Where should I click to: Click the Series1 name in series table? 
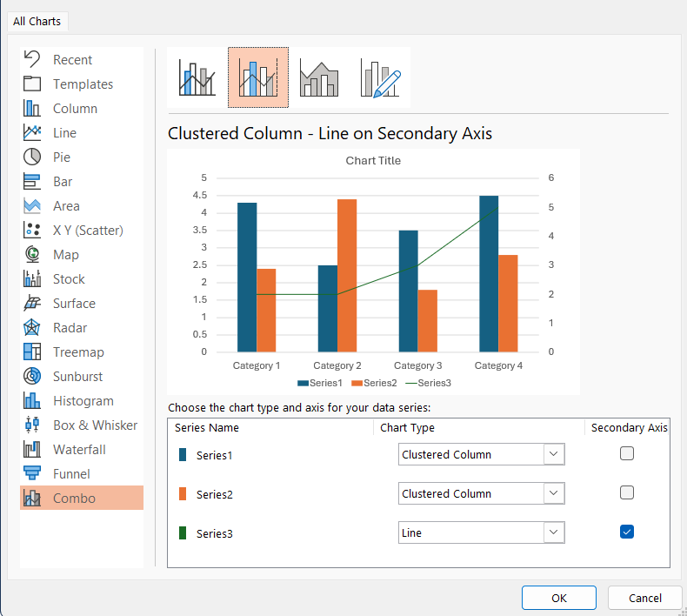tap(214, 455)
